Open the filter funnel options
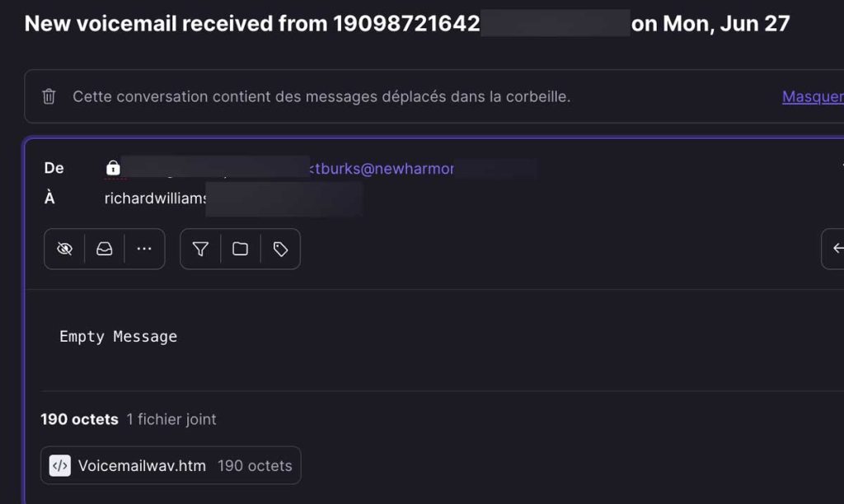844x504 pixels. [x=201, y=249]
